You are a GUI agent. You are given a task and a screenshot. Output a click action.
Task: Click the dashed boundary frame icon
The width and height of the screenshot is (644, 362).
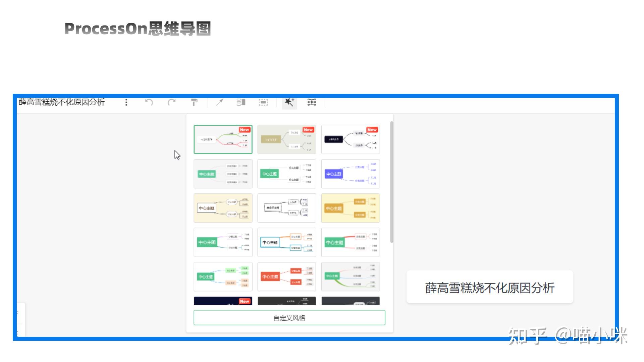[263, 102]
